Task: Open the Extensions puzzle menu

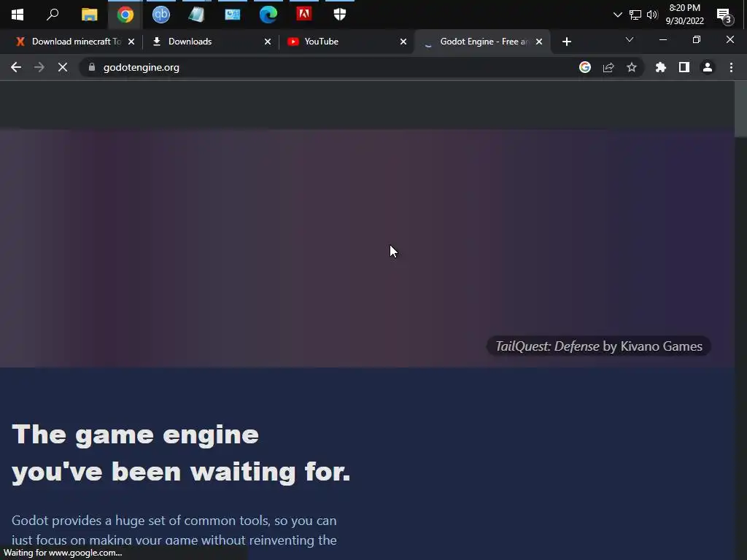Action: [x=661, y=68]
